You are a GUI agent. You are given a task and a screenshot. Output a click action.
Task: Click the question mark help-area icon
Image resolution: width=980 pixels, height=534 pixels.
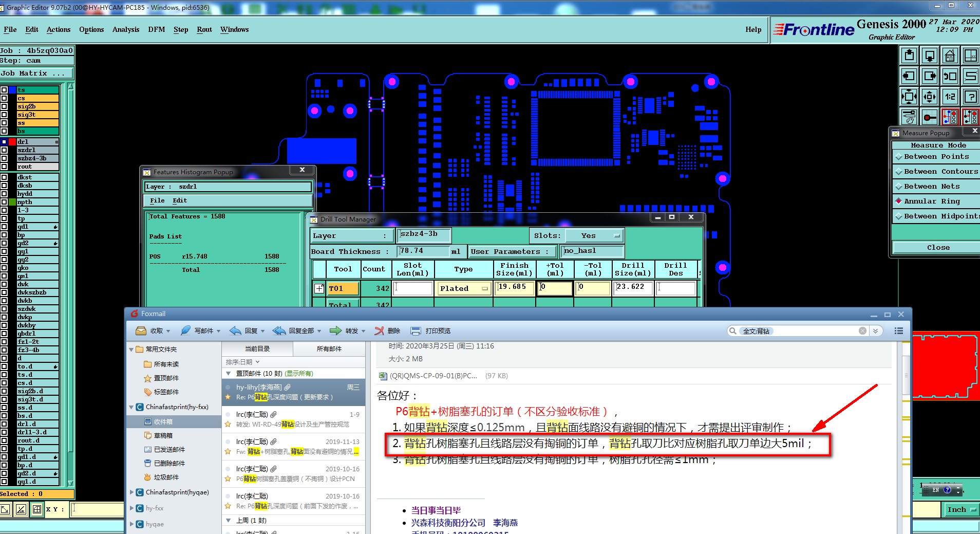point(970,97)
